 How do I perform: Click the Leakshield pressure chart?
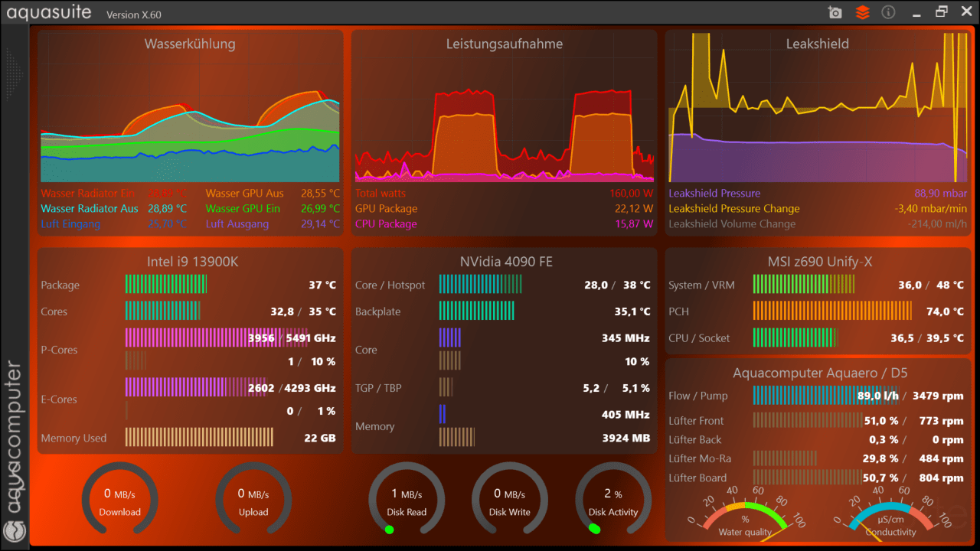point(818,107)
